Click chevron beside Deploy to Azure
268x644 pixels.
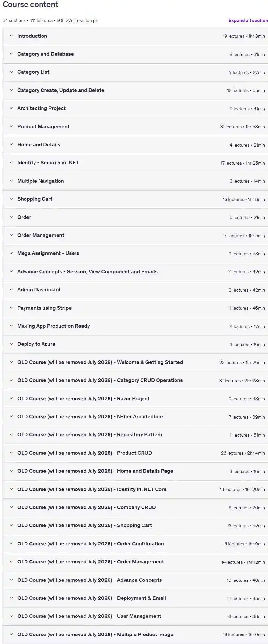click(x=11, y=344)
